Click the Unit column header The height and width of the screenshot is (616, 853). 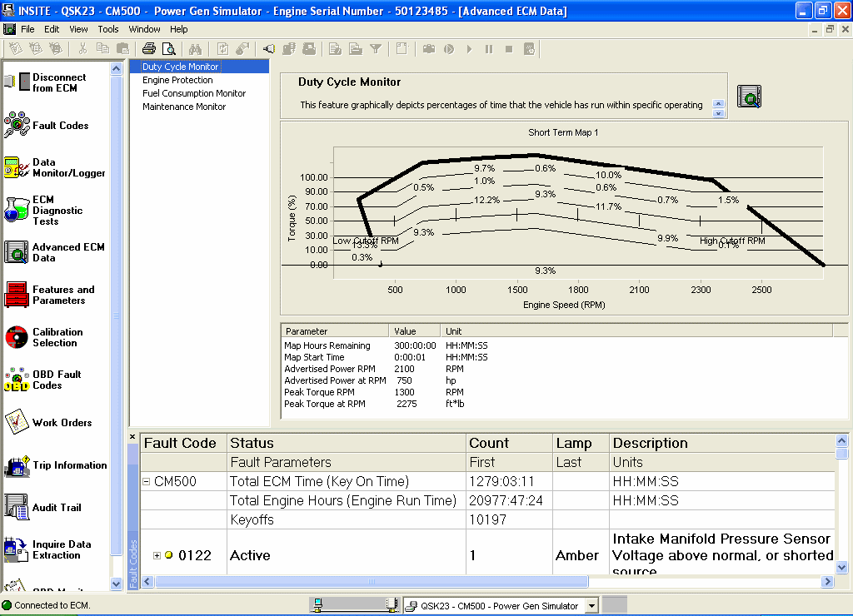pos(636,331)
